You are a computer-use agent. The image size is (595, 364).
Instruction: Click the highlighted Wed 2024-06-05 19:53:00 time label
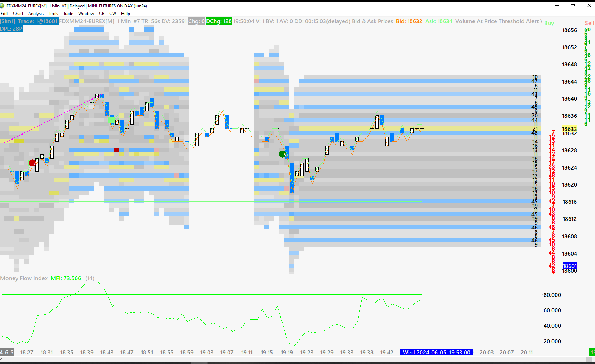[x=436, y=353]
